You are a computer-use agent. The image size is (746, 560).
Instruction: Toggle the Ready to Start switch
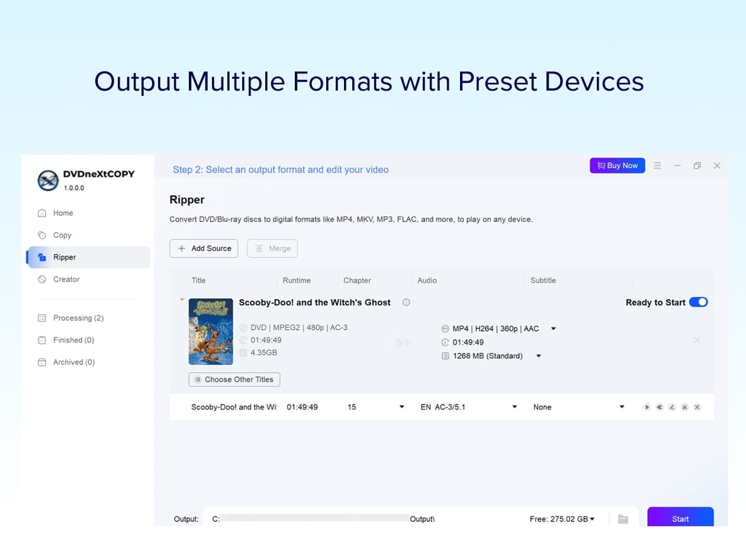(x=699, y=302)
